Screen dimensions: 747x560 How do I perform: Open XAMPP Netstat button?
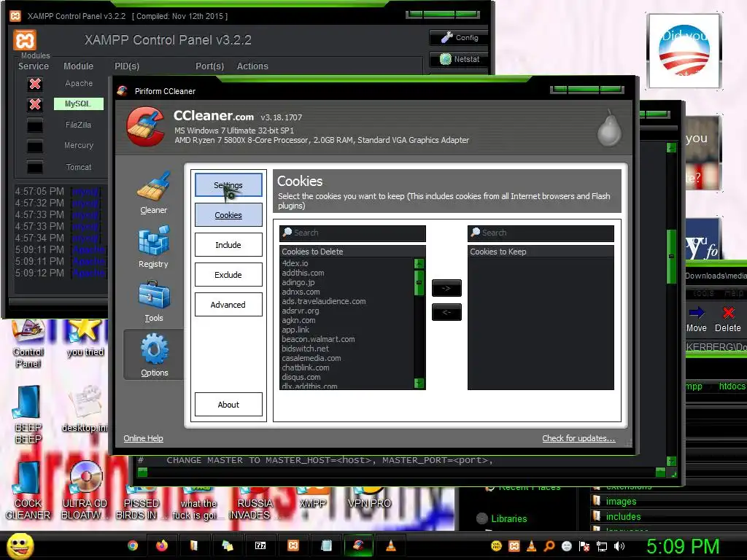(459, 59)
